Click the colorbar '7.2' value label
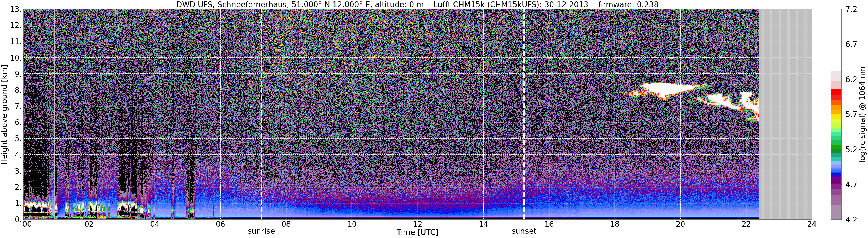Screen dimensions: 868x238 [x=851, y=9]
